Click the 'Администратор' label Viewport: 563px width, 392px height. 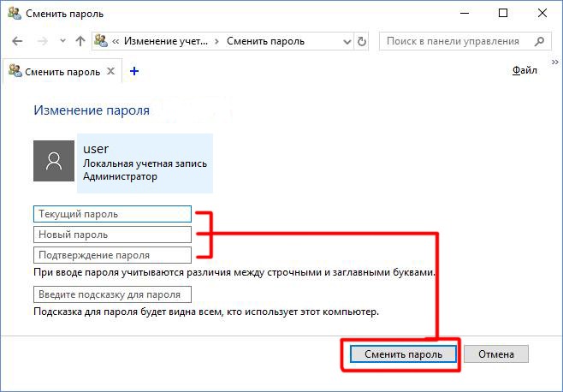(121, 176)
